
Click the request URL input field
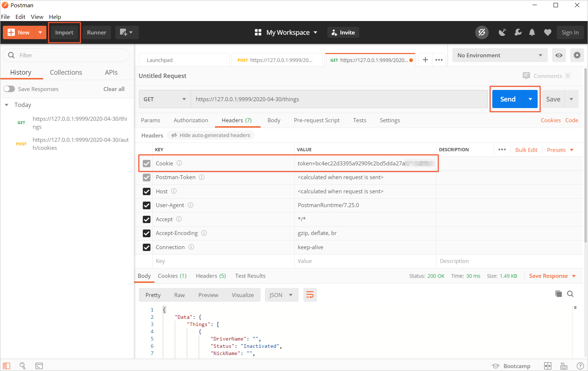339,99
